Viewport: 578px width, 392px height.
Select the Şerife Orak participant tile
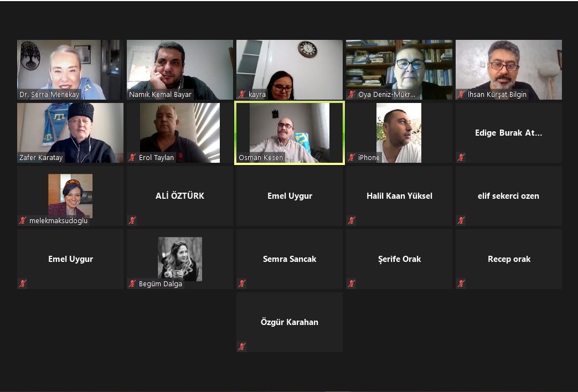[x=399, y=259]
